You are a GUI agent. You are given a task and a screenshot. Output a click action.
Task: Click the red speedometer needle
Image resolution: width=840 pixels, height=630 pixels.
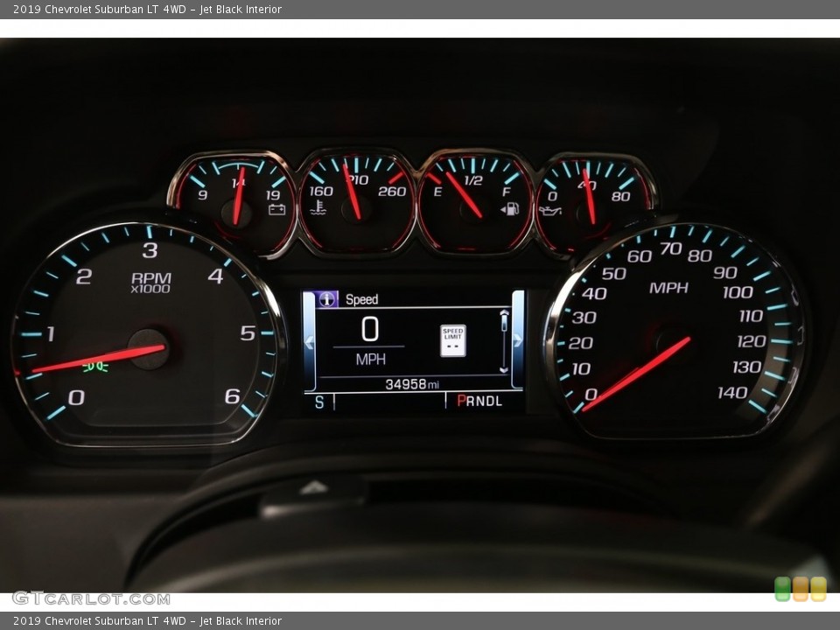pos(636,374)
